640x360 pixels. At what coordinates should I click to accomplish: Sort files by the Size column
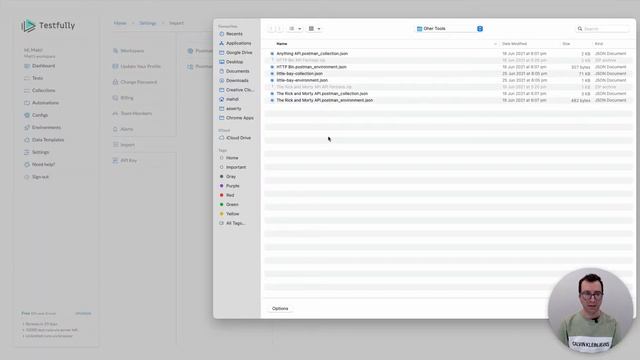coord(566,44)
